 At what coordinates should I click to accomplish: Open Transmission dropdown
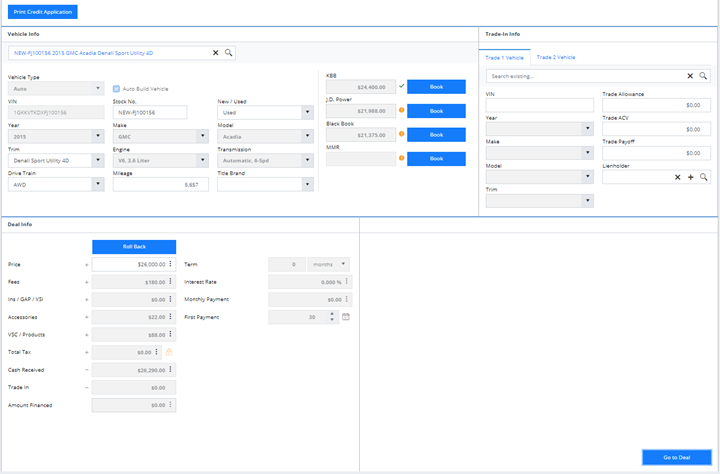(308, 160)
